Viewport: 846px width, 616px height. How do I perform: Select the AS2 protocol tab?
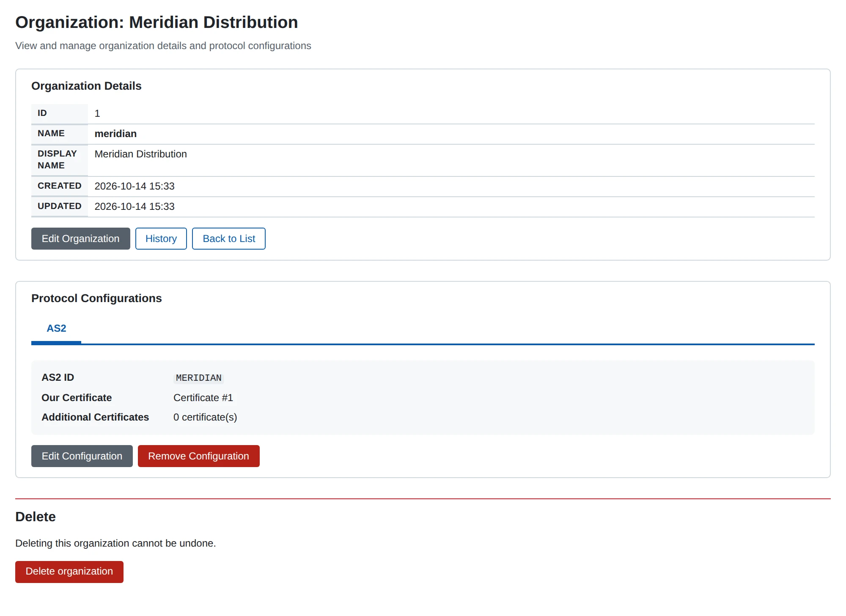(x=56, y=328)
